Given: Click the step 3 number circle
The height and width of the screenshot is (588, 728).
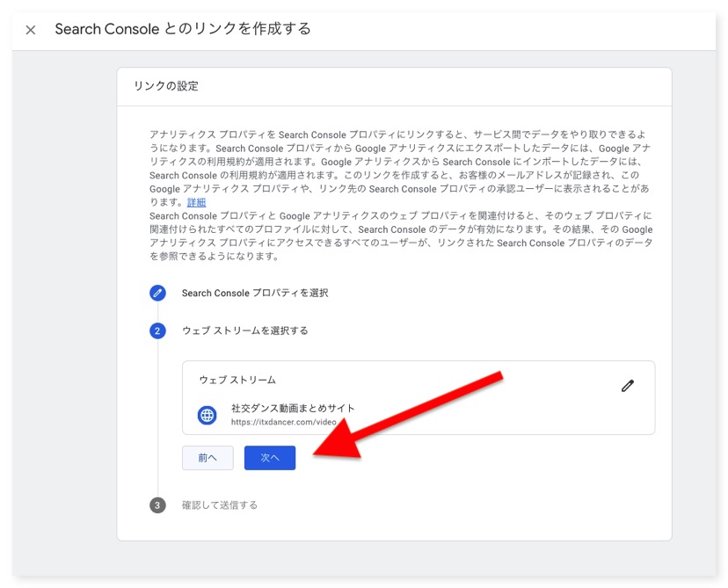Looking at the screenshot, I should [157, 505].
